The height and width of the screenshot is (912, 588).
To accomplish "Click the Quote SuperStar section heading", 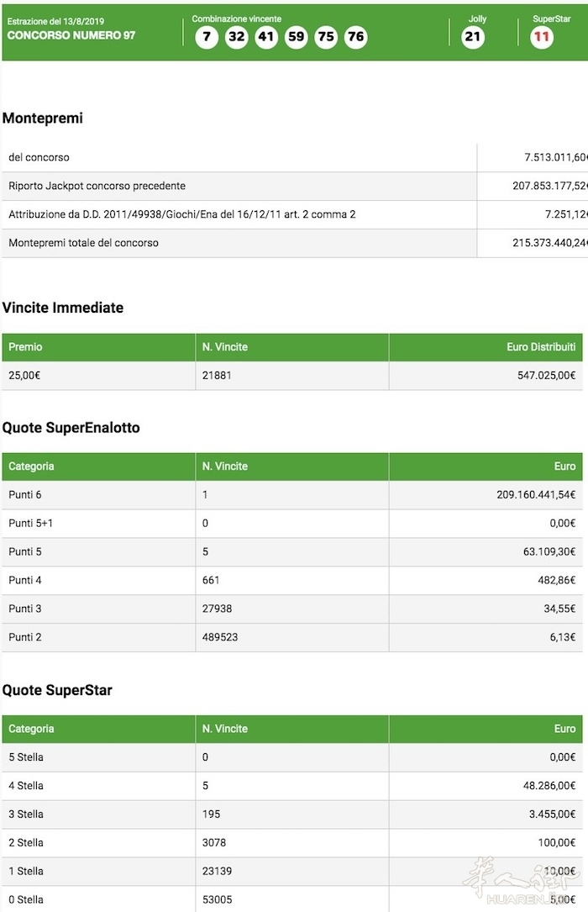I will [57, 690].
